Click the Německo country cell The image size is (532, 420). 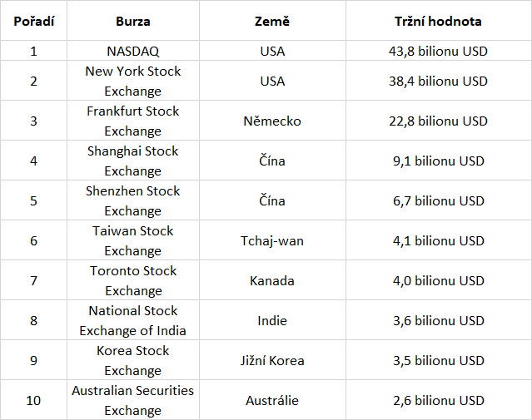click(x=272, y=121)
